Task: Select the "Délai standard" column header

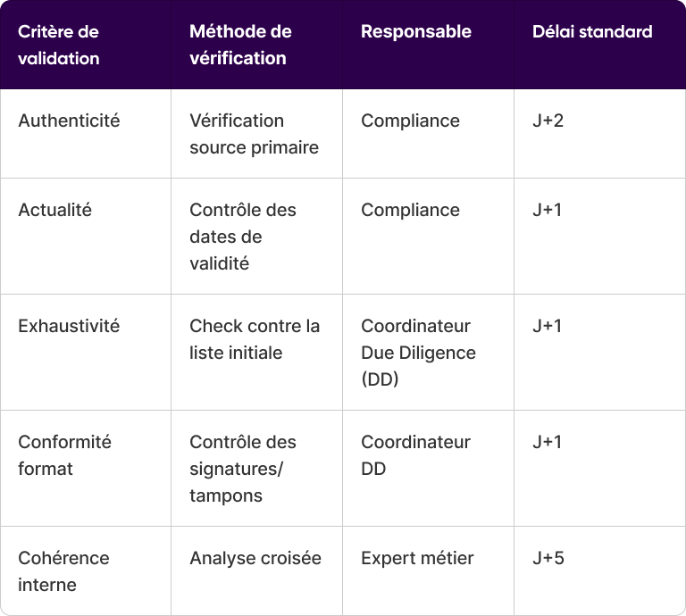Action: [x=592, y=32]
